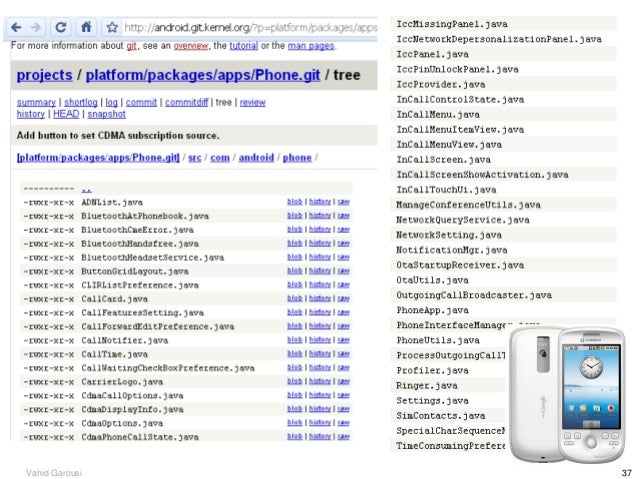Screen dimensions: 638x479
Task: Switch to the commit view
Action: click(141, 102)
